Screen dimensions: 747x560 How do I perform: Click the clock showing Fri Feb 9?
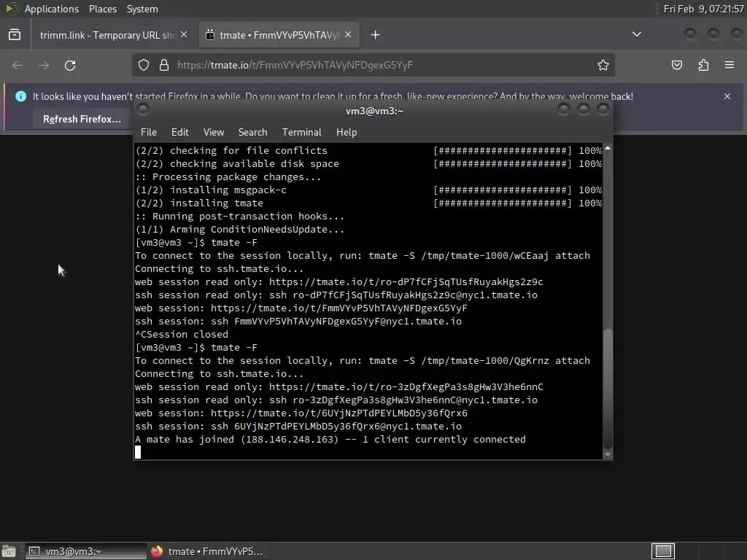point(703,9)
